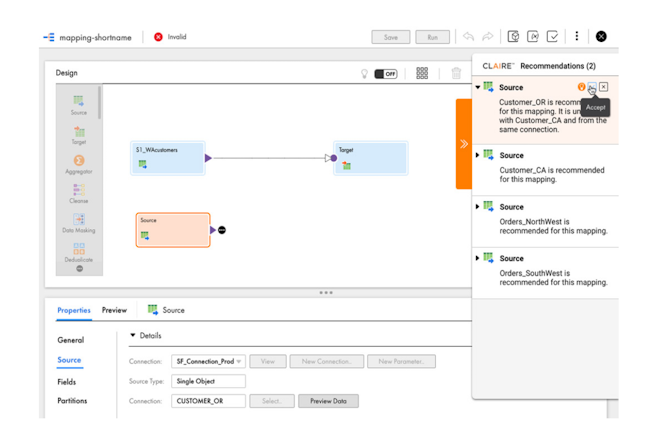The image size is (650, 433).
Task: Click the undo arrow in toolbar
Action: point(468,36)
